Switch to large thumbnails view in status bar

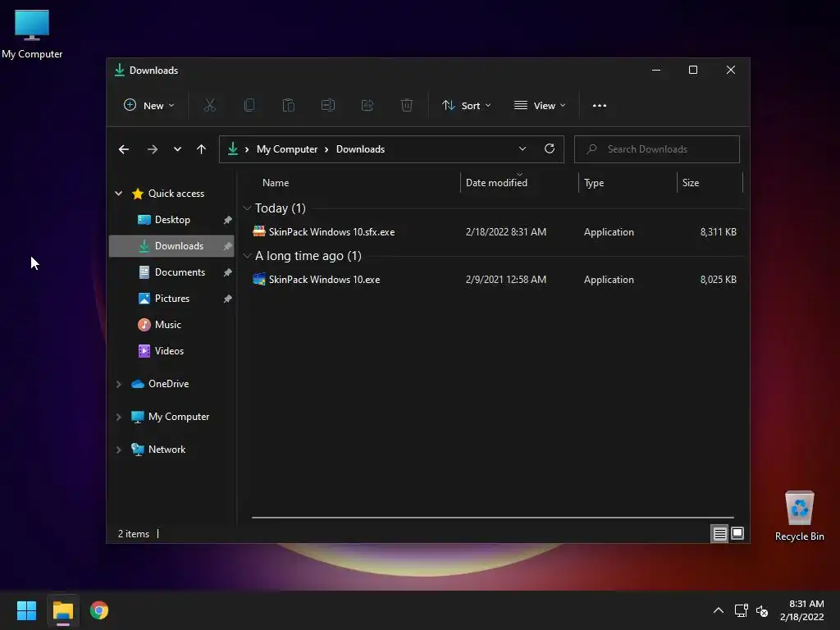(x=737, y=533)
